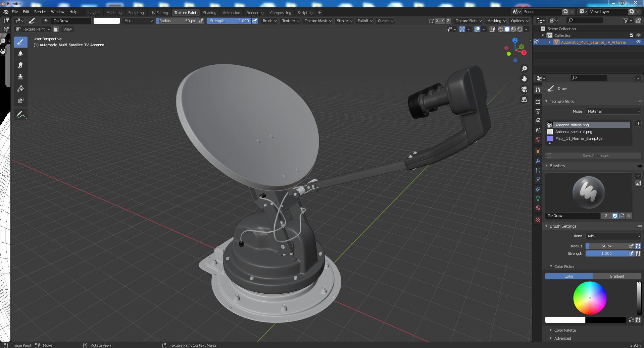Toggle fake user shield for TexDraw brush
This screenshot has height=348, width=644.
615,216
